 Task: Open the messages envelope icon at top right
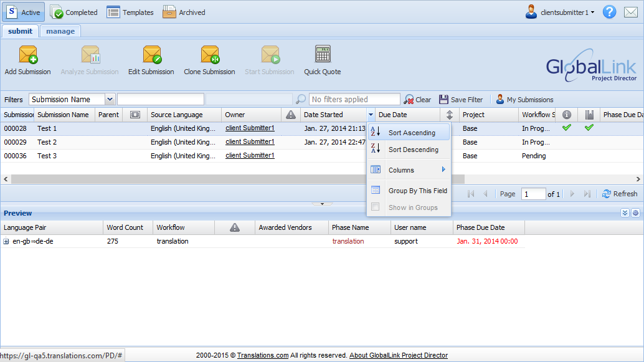point(631,12)
